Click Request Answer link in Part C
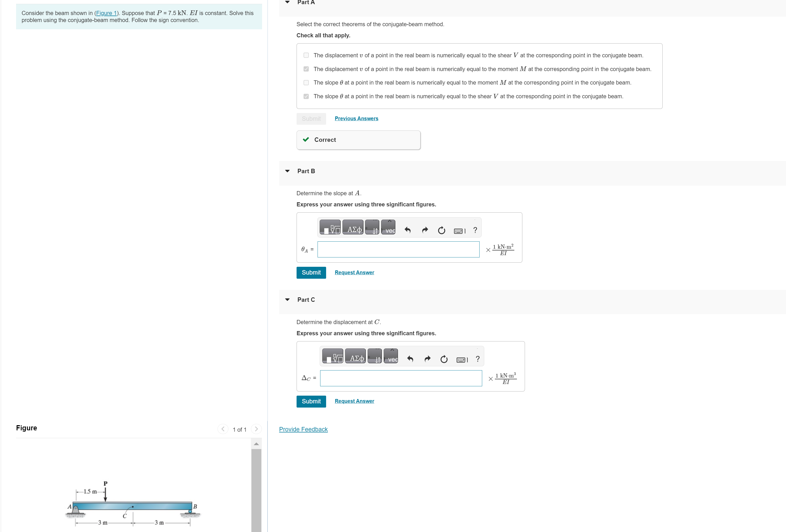The image size is (786, 532). [x=354, y=401]
